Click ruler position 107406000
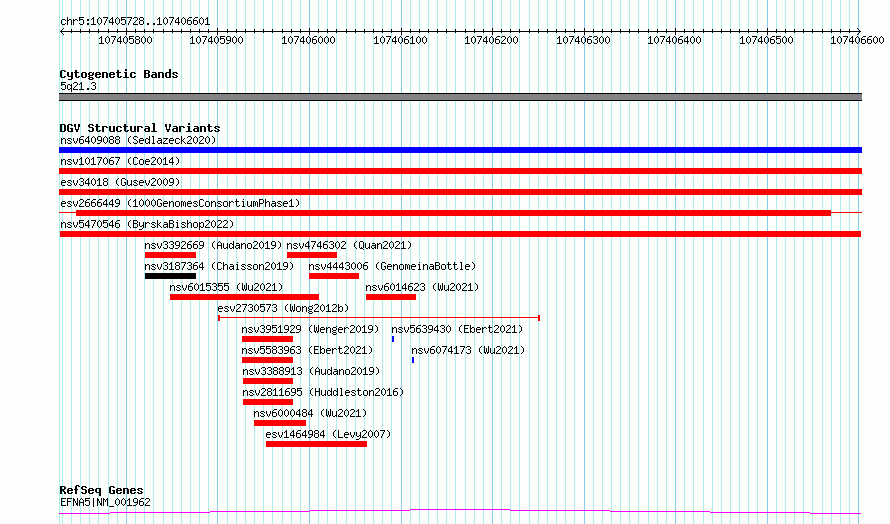 pyautogui.click(x=309, y=40)
